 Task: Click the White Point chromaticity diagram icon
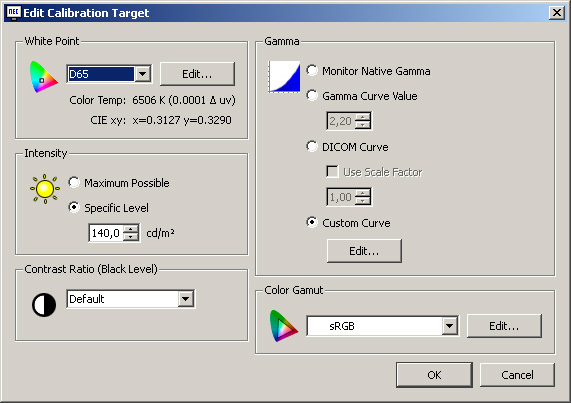point(43,77)
